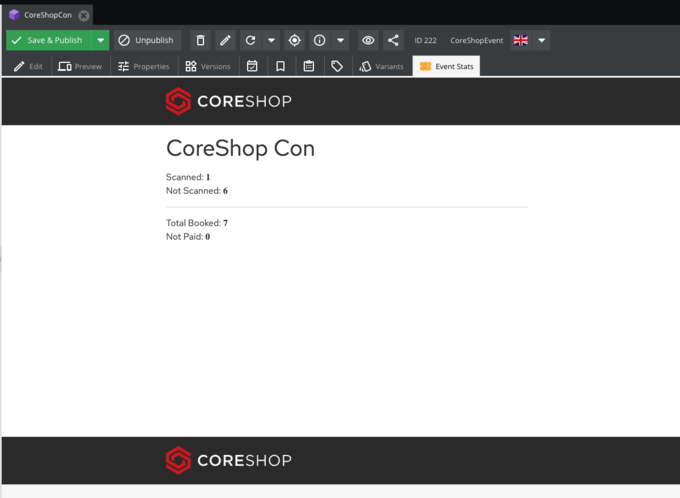Click the UK flag language icon
The image size is (680, 498).
tap(521, 40)
